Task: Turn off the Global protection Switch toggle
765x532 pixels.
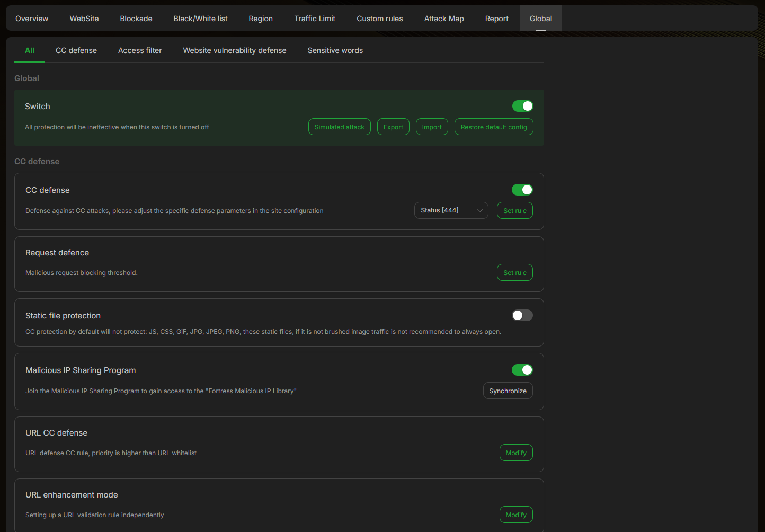Action: (x=522, y=106)
